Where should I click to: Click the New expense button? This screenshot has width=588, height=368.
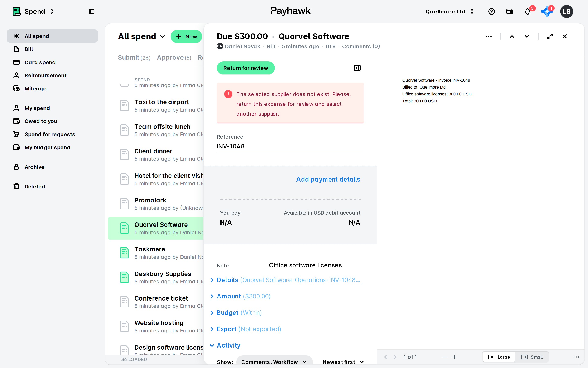tap(186, 37)
